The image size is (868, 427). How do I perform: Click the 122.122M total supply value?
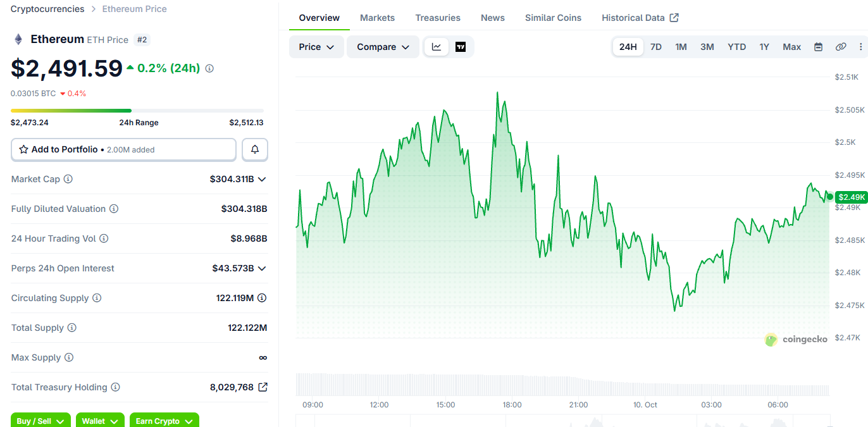247,328
